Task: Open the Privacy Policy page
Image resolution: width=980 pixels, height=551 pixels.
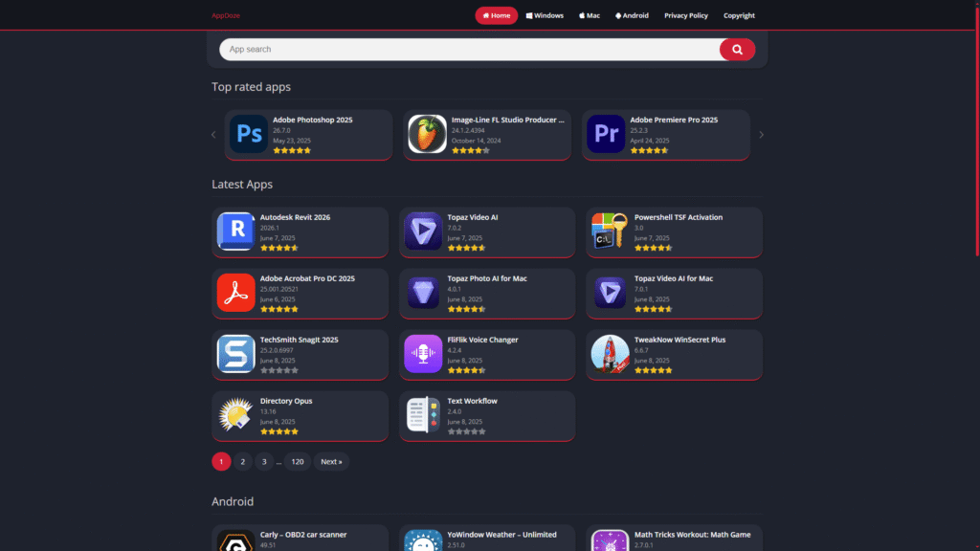Action: click(x=686, y=15)
